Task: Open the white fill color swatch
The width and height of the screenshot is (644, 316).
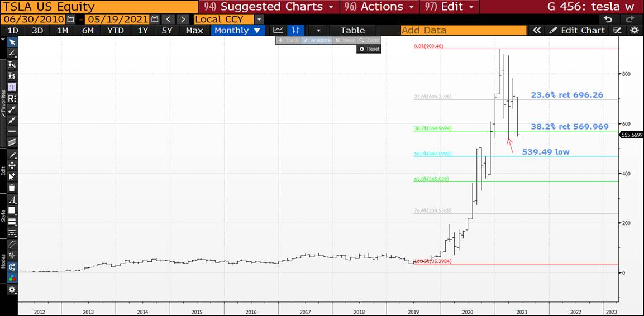Action: click(12, 210)
